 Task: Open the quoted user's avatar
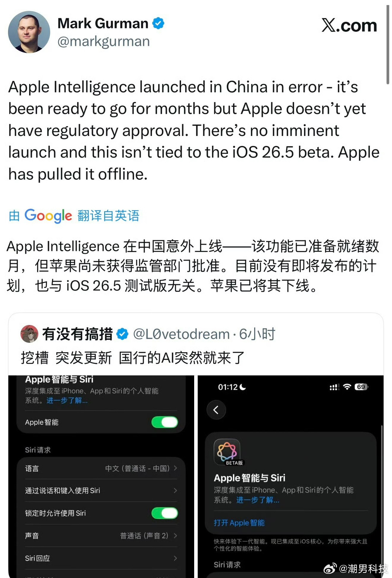click(29, 334)
